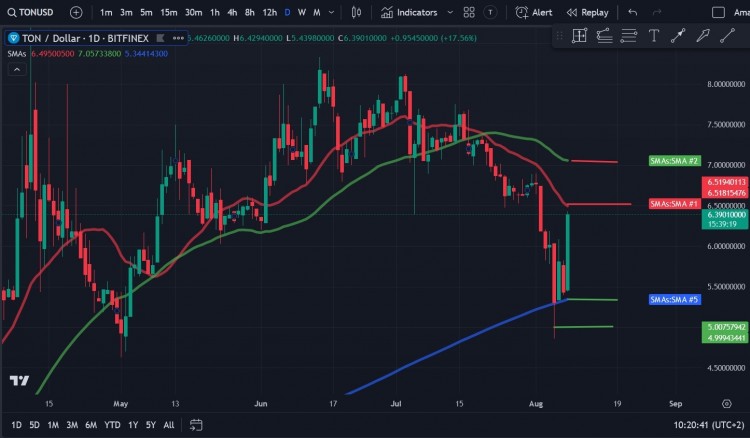The width and height of the screenshot is (750, 438).
Task: Switch to the monthly M timeframe
Action: pyautogui.click(x=317, y=12)
